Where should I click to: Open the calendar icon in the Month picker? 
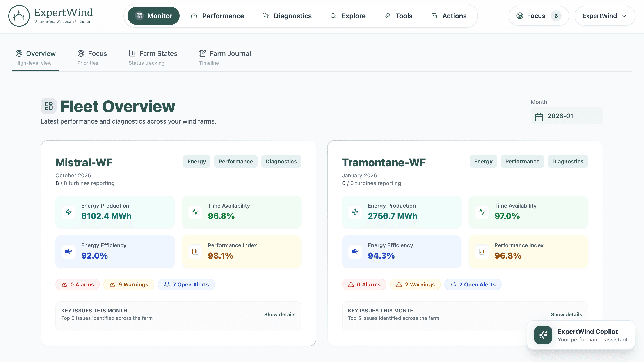(539, 116)
